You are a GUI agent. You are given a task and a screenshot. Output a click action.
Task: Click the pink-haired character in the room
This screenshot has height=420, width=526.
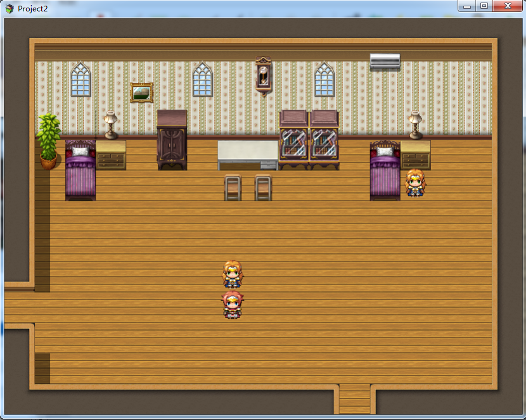tap(233, 305)
